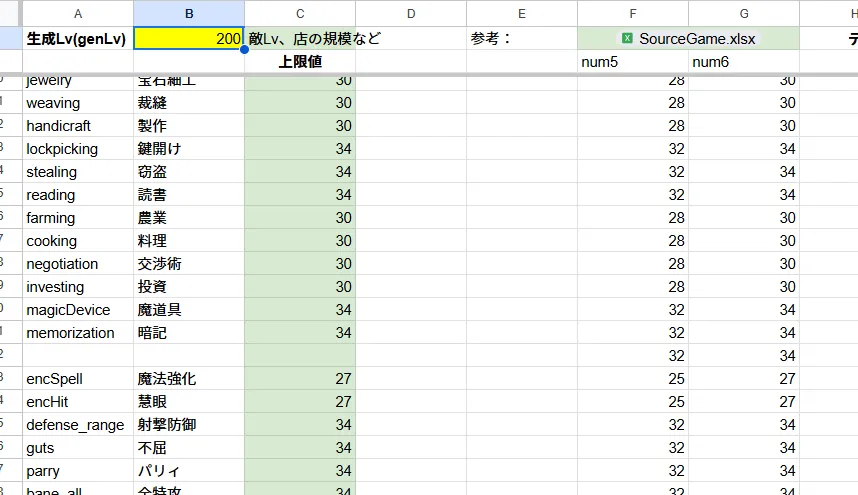Select the num5 header cell
Image resolution: width=858 pixels, height=495 pixels.
(x=632, y=62)
